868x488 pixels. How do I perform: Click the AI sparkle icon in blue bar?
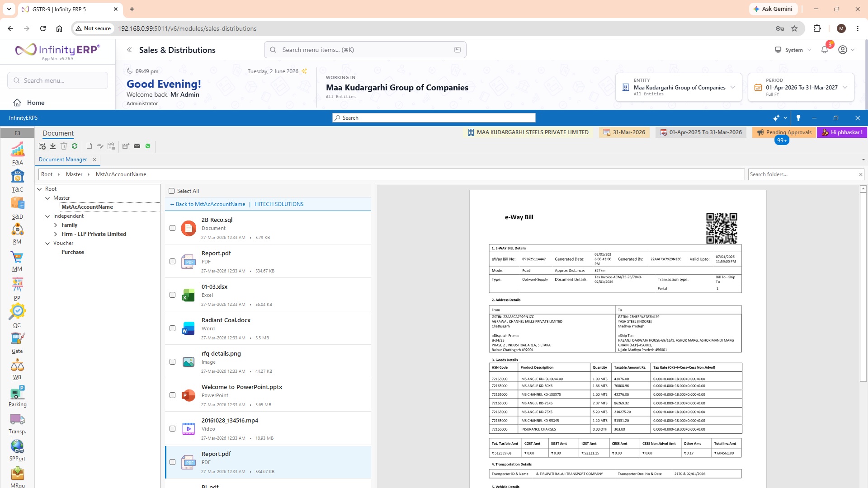click(776, 118)
